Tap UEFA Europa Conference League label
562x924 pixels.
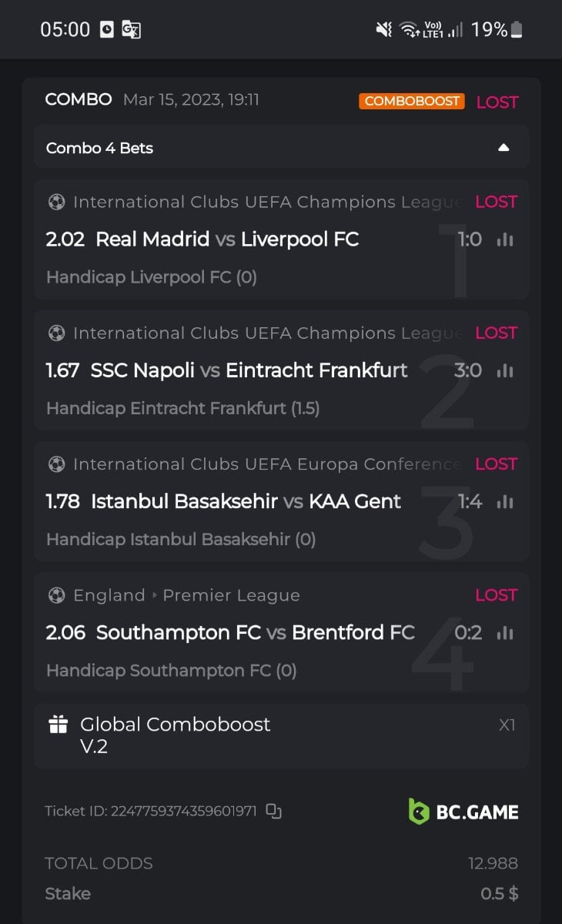(266, 464)
